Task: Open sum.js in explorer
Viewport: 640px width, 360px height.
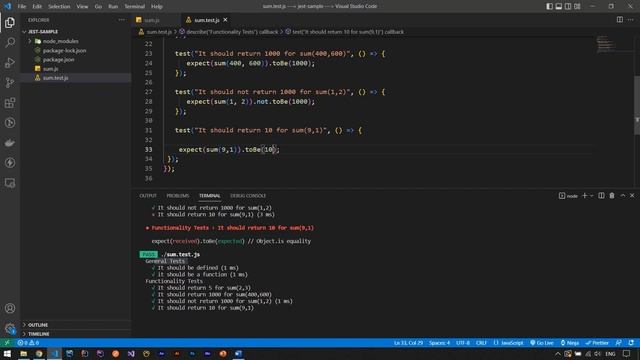Action: coord(51,69)
